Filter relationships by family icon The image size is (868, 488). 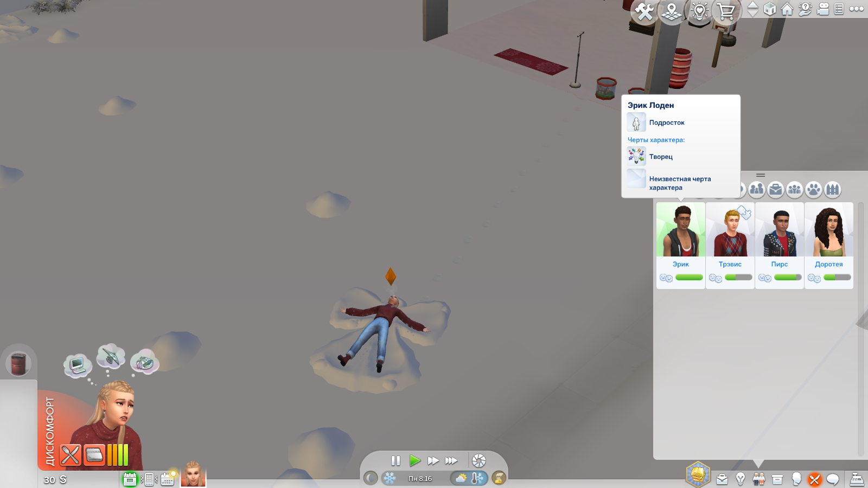click(x=757, y=189)
